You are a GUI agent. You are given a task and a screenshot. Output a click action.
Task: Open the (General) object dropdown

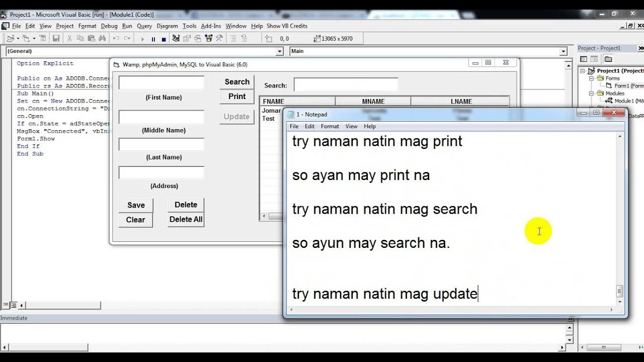pyautogui.click(x=280, y=51)
